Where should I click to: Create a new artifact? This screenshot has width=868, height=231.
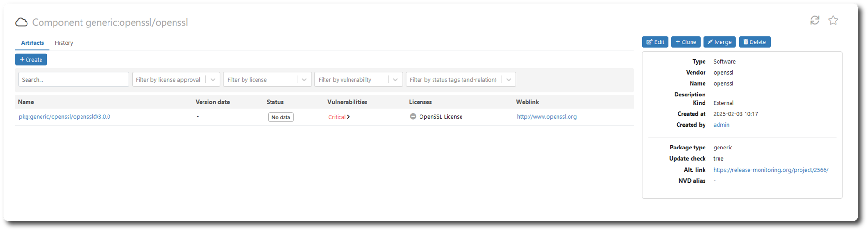click(31, 59)
